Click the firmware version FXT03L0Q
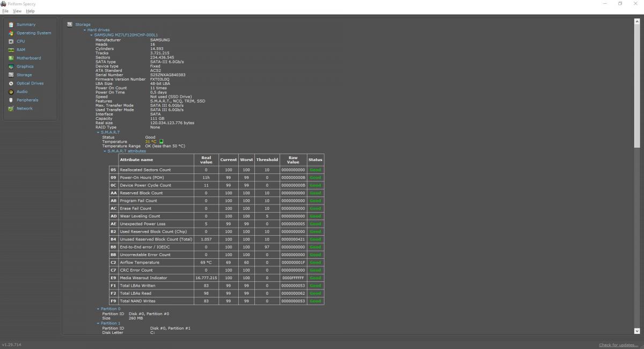The height and width of the screenshot is (349, 644). tap(160, 79)
